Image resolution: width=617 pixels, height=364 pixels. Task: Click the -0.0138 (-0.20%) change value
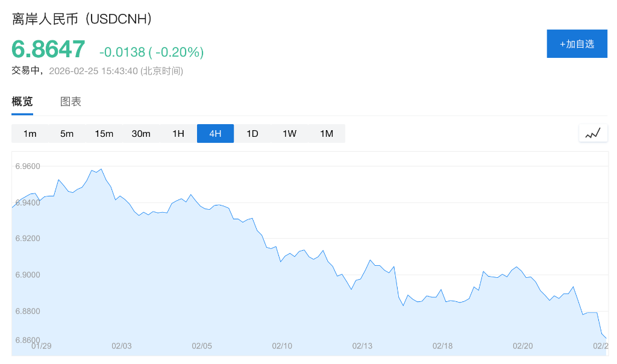click(151, 52)
